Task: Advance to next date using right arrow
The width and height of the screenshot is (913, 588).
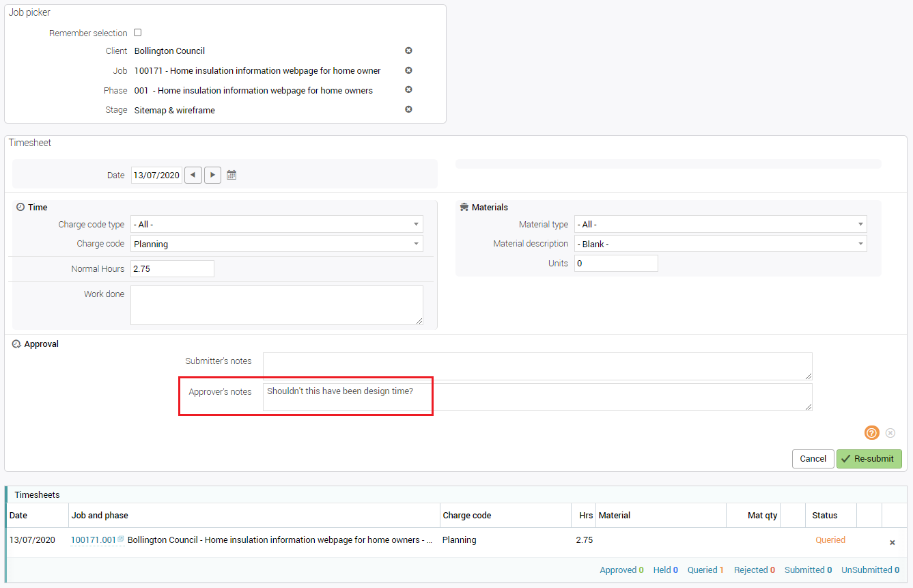Action: pyautogui.click(x=213, y=175)
